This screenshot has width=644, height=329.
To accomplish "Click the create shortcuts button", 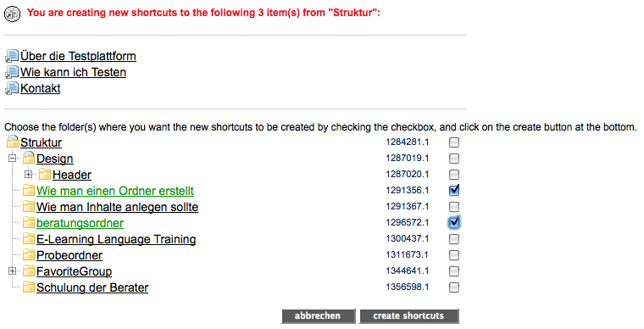I will tap(408, 315).
